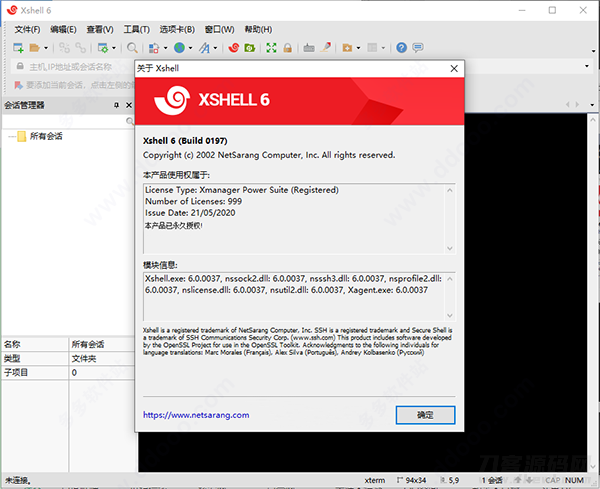Click the down arrow of the license info scrollbar
The width and height of the screenshot is (600, 489).
pos(450,248)
